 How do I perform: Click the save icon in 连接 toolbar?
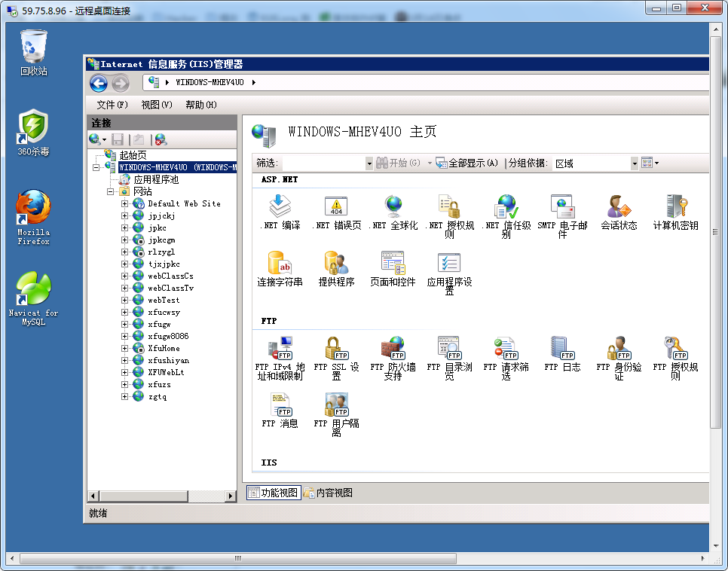click(118, 139)
